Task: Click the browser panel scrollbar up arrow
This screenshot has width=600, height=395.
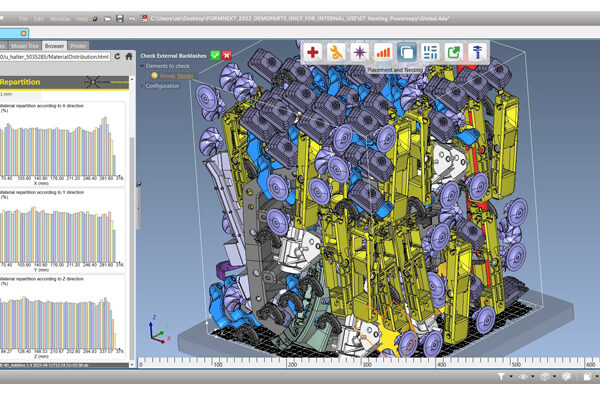Action: click(132, 79)
